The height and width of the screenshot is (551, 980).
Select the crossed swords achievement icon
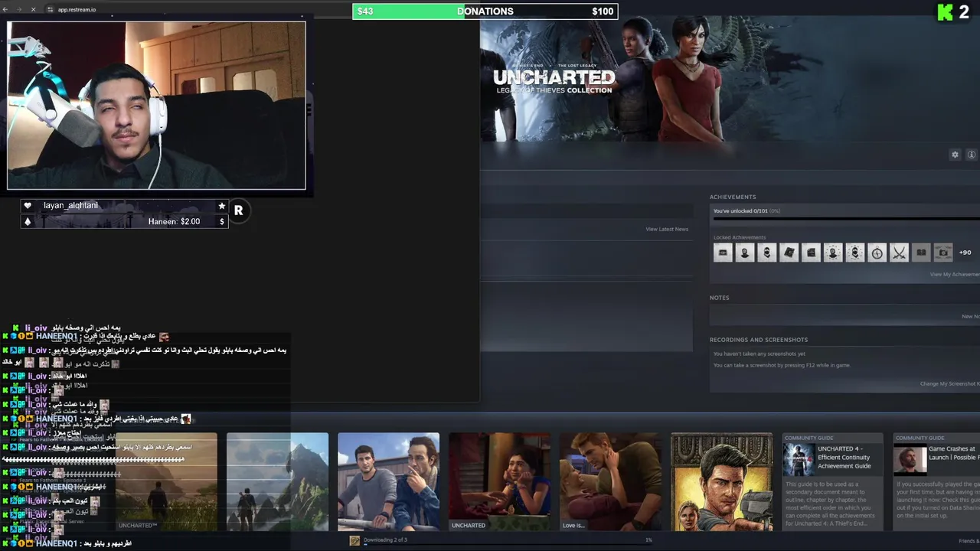(x=900, y=253)
